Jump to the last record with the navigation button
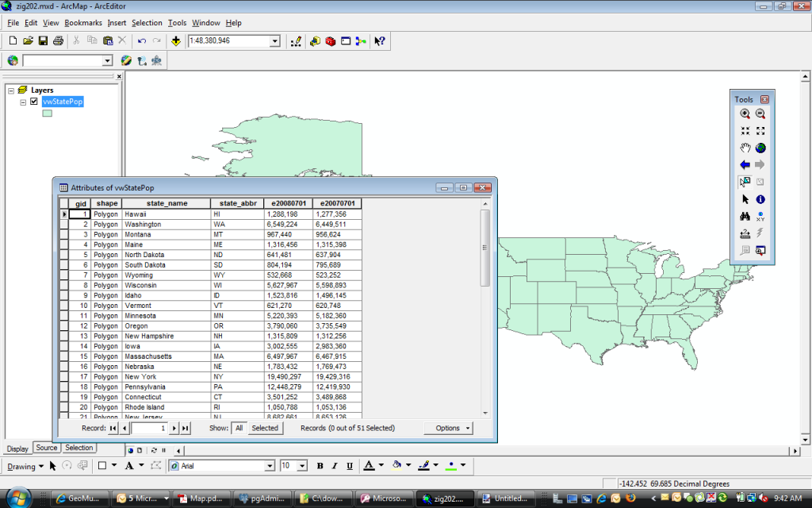The height and width of the screenshot is (508, 812). (x=184, y=428)
